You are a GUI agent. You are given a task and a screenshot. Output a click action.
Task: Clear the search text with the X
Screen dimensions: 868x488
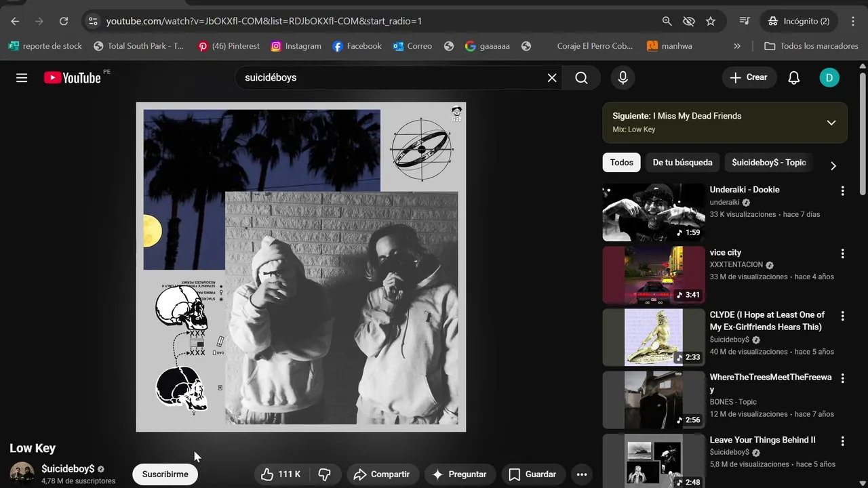coord(552,78)
